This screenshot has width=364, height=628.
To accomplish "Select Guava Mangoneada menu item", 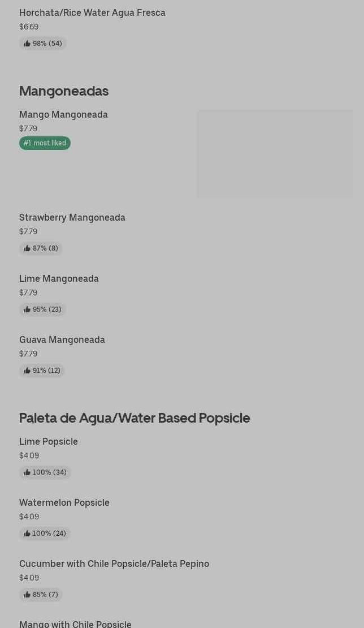I will coord(62,339).
